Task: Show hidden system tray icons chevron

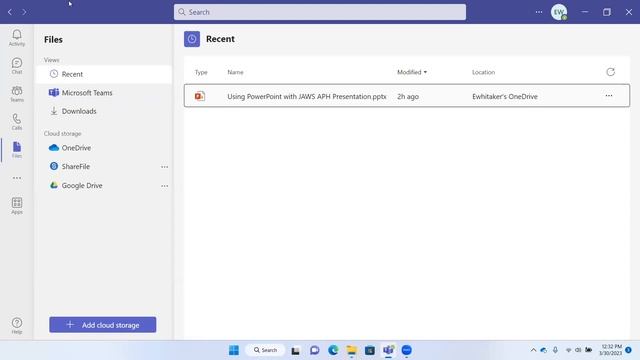Action: pos(533,350)
